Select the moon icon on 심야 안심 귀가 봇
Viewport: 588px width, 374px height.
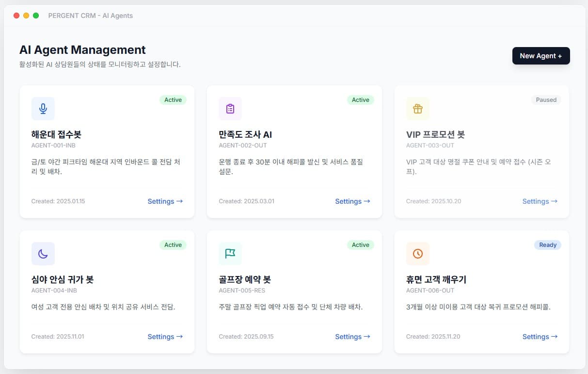[43, 253]
